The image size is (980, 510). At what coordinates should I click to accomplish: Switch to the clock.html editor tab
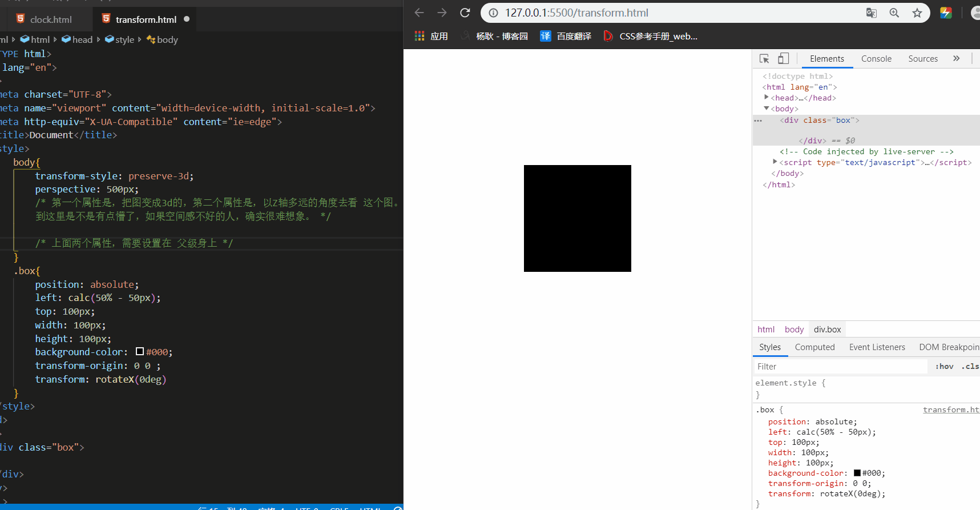coord(51,19)
